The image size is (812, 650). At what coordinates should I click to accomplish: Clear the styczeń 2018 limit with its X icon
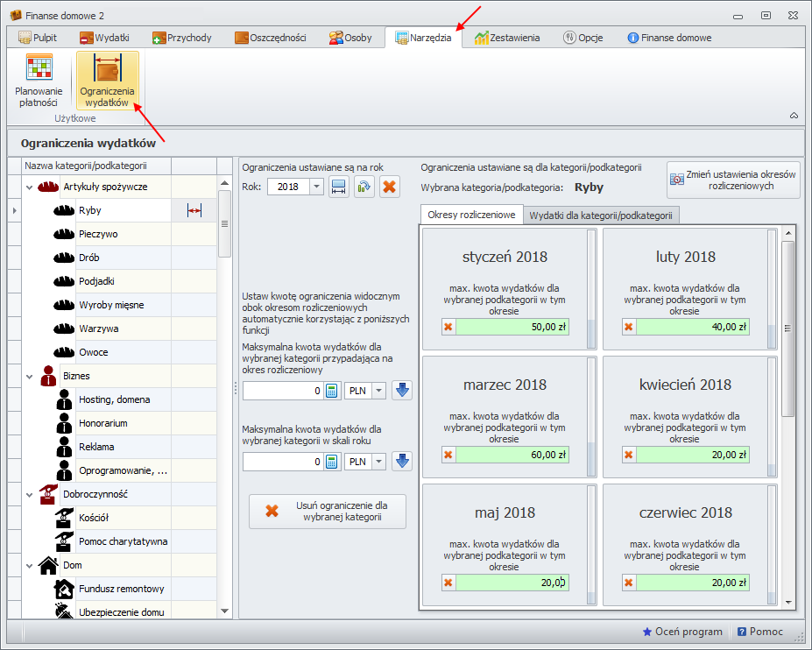coord(448,327)
